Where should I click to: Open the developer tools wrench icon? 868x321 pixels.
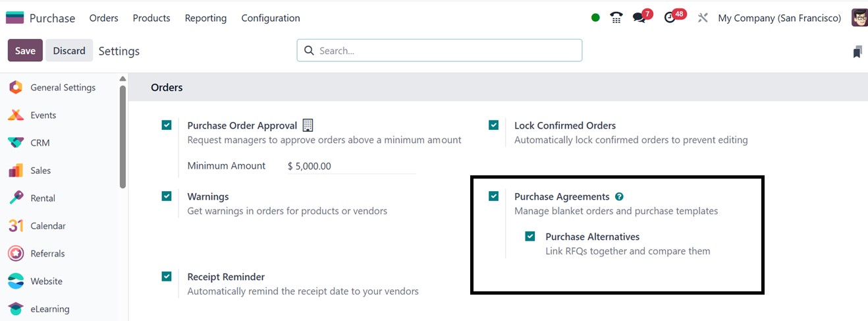[x=703, y=18]
